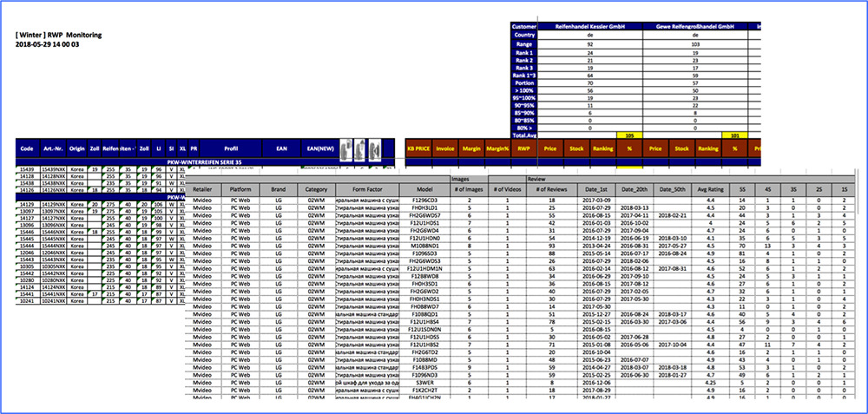Select model cell 'F12U1HDM1N'
Image resolution: width=868 pixels, height=414 pixels.
tap(424, 268)
